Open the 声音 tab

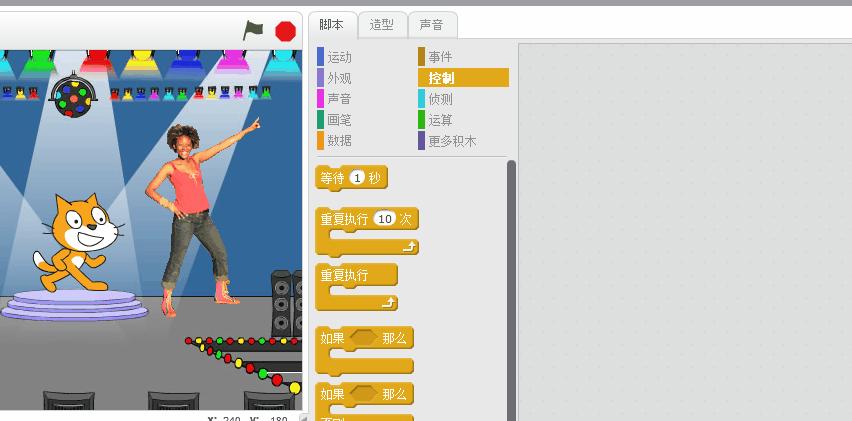point(431,25)
